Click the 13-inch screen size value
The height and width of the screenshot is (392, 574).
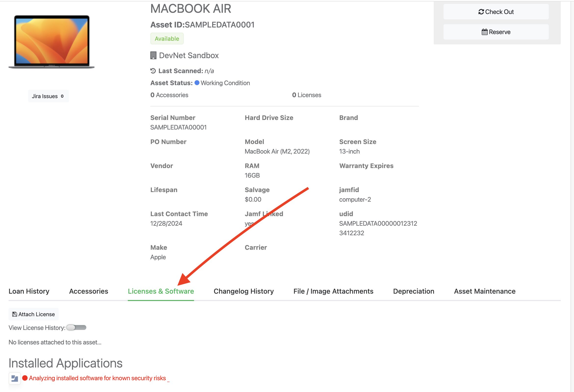tap(349, 151)
